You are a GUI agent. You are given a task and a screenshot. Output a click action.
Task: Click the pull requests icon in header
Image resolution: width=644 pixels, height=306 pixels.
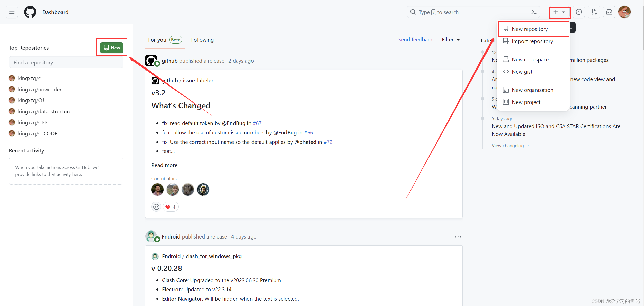click(x=594, y=12)
